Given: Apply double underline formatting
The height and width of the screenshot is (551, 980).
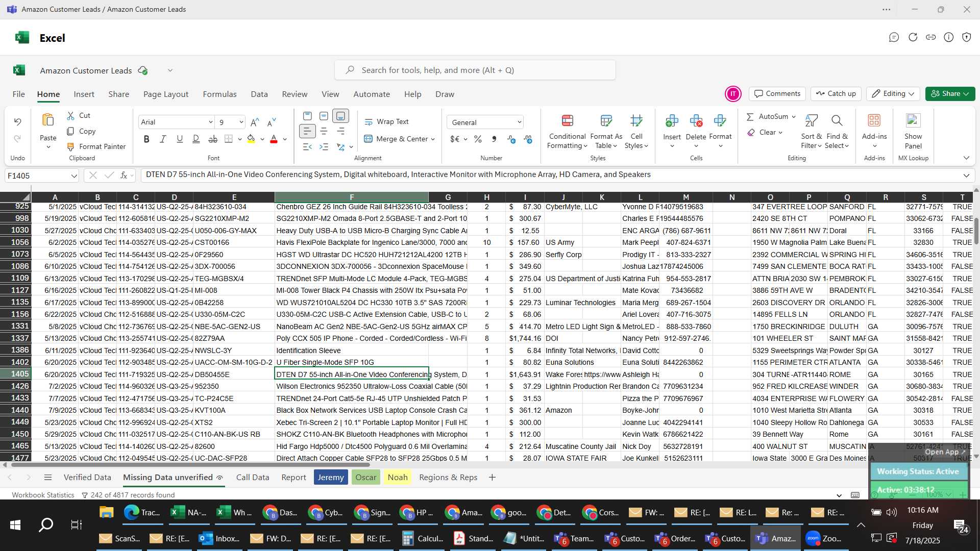Looking at the screenshot, I should click(x=196, y=139).
